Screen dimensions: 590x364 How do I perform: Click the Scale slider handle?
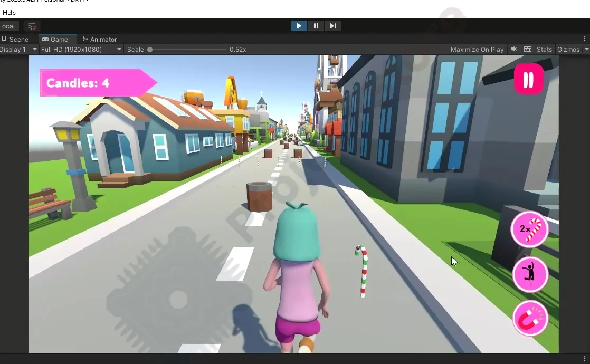pyautogui.click(x=150, y=49)
